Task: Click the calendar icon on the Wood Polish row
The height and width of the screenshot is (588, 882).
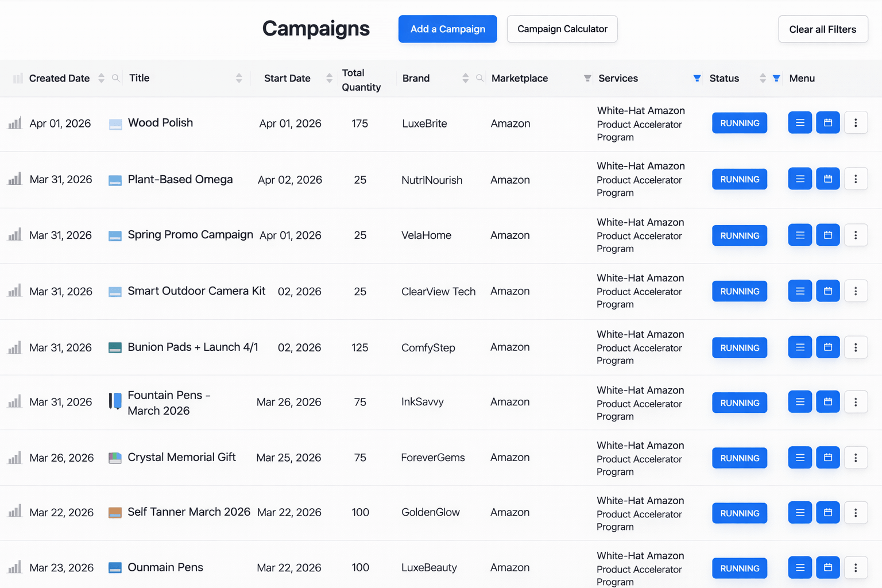Action: 827,122
